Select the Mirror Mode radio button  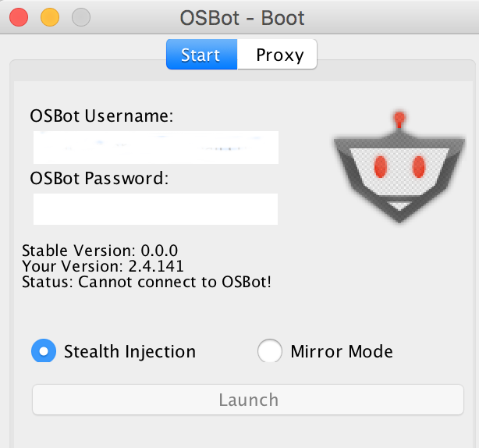click(269, 351)
